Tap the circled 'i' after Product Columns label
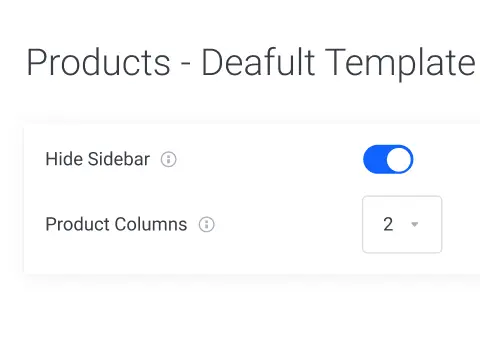This screenshot has height=360, width=480. 207,224
